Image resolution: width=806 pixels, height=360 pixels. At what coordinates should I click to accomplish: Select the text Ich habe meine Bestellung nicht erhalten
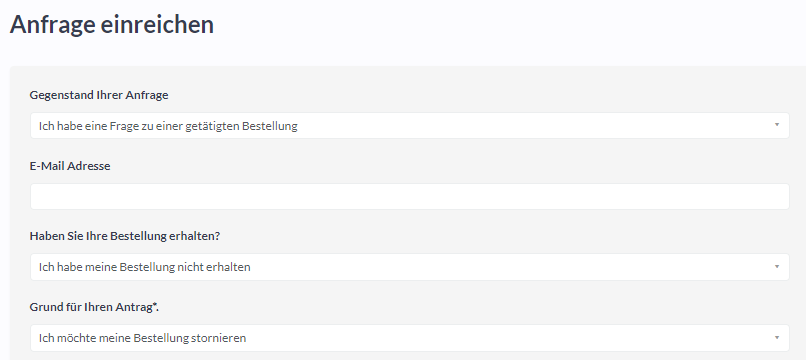[144, 267]
